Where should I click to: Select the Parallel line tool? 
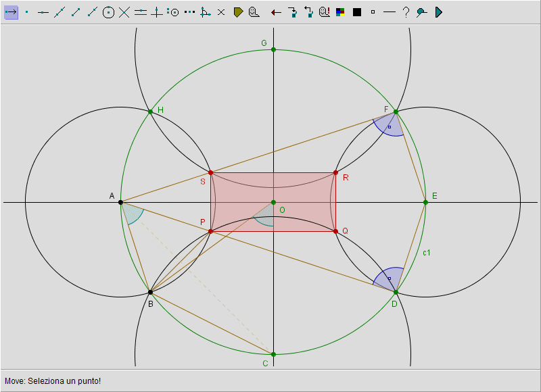pos(141,12)
